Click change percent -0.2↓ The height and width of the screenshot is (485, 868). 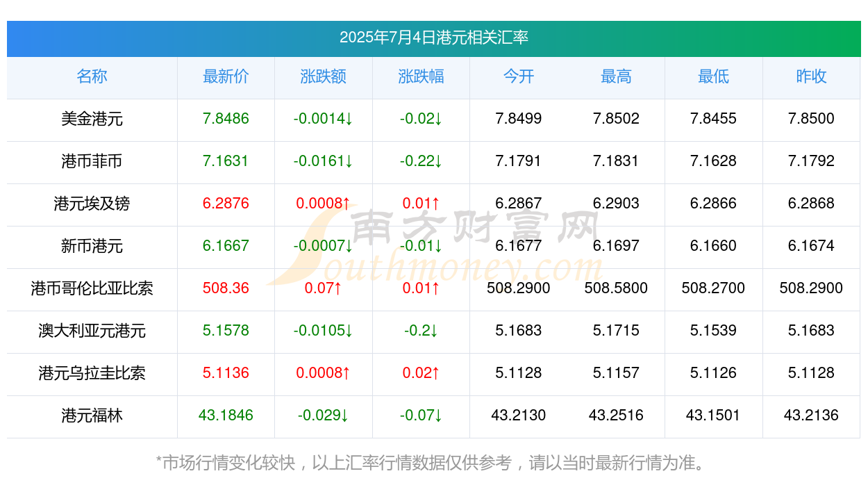(421, 331)
